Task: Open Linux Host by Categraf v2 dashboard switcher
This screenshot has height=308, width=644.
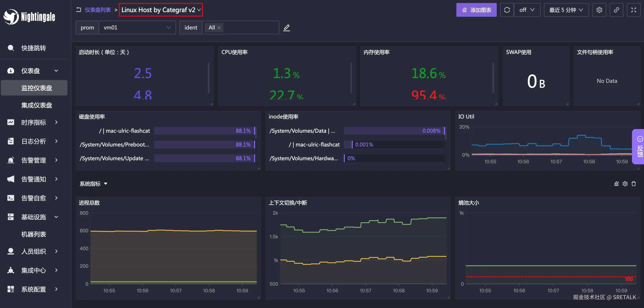Action: coord(161,10)
